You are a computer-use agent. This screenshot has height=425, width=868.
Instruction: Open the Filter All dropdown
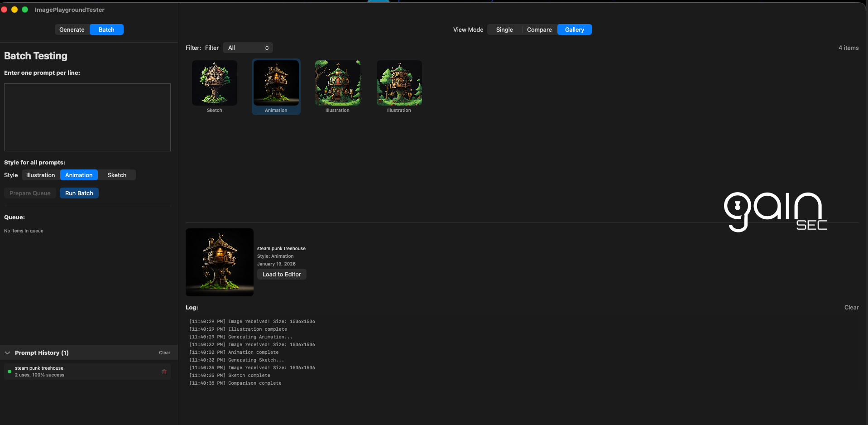pos(248,48)
